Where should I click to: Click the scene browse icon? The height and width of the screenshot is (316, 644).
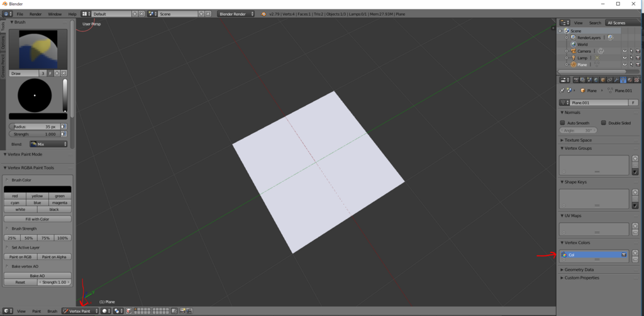(x=152, y=14)
